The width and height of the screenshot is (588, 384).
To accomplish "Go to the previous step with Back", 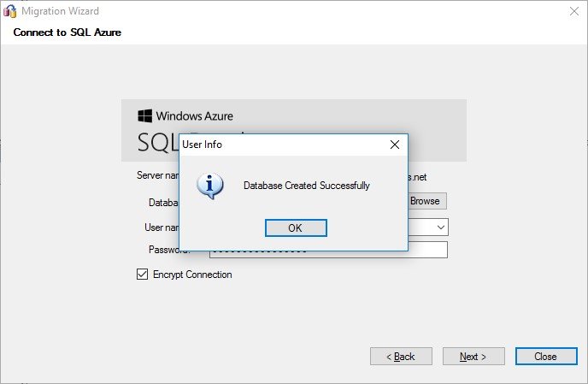I will (401, 357).
